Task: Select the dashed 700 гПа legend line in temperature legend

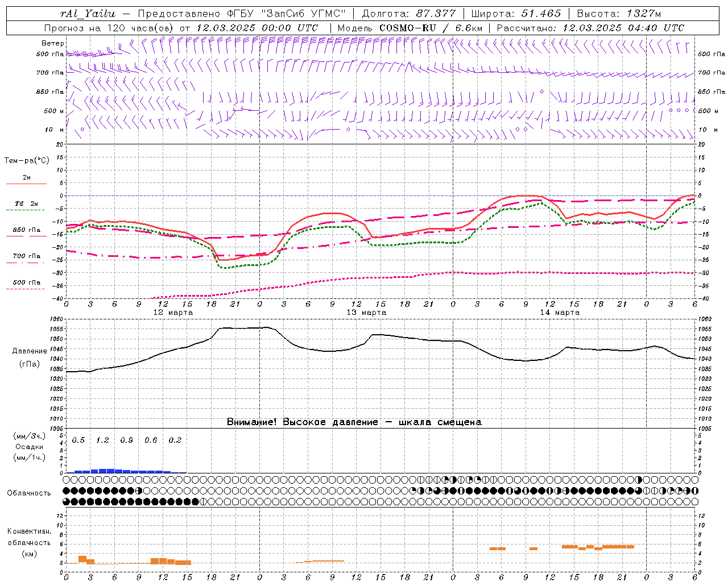Action: (26, 264)
